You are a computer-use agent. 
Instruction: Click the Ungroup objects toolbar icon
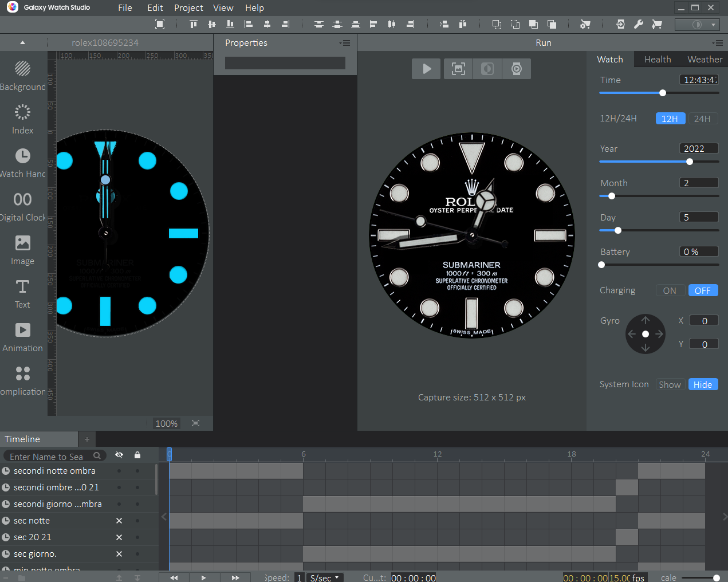[x=515, y=24]
